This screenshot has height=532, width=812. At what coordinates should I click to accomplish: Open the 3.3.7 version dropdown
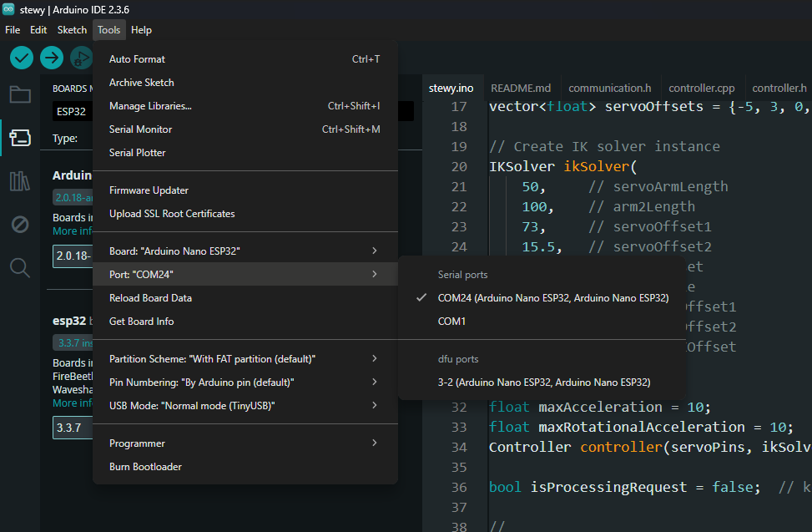[73, 428]
